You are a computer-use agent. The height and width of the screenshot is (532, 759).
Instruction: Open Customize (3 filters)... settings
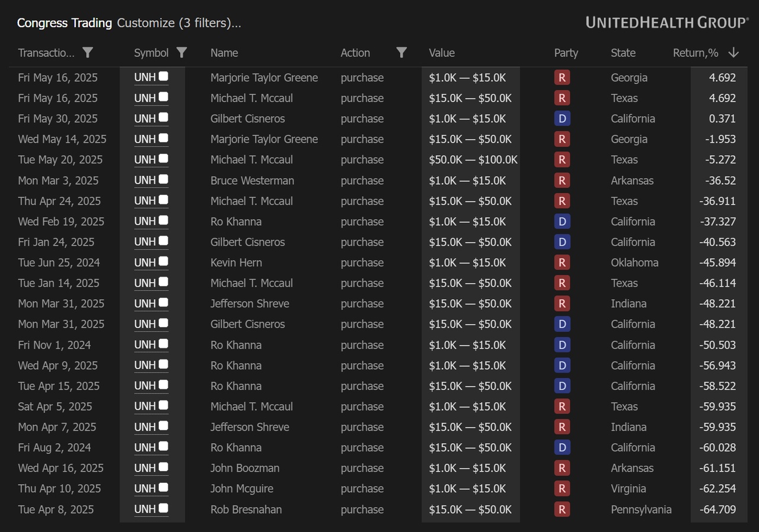179,23
